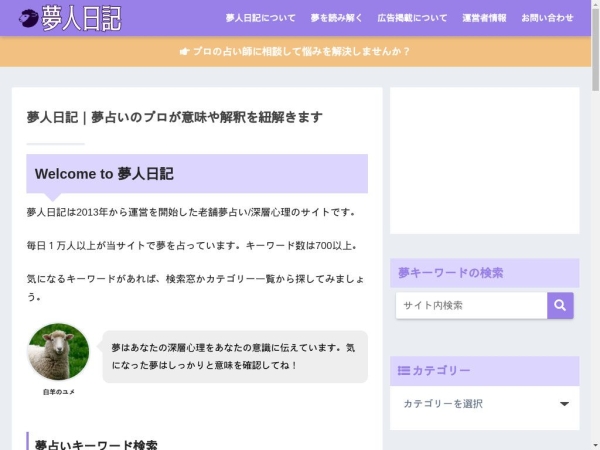This screenshot has width=600, height=450.
Task: Click the 白羊のユメ caption under avatar
Action: [x=58, y=392]
